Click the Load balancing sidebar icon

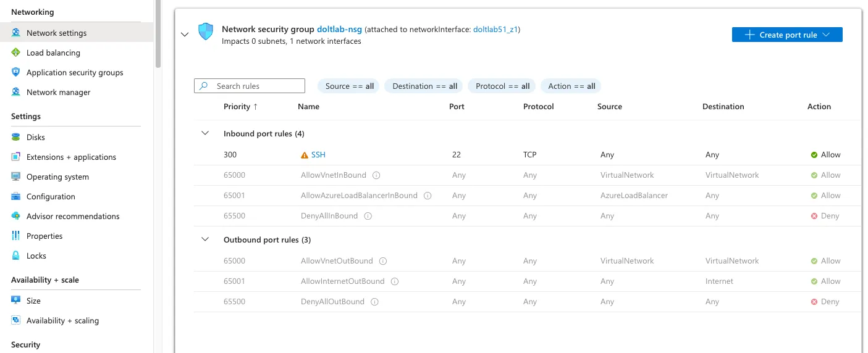coord(15,53)
